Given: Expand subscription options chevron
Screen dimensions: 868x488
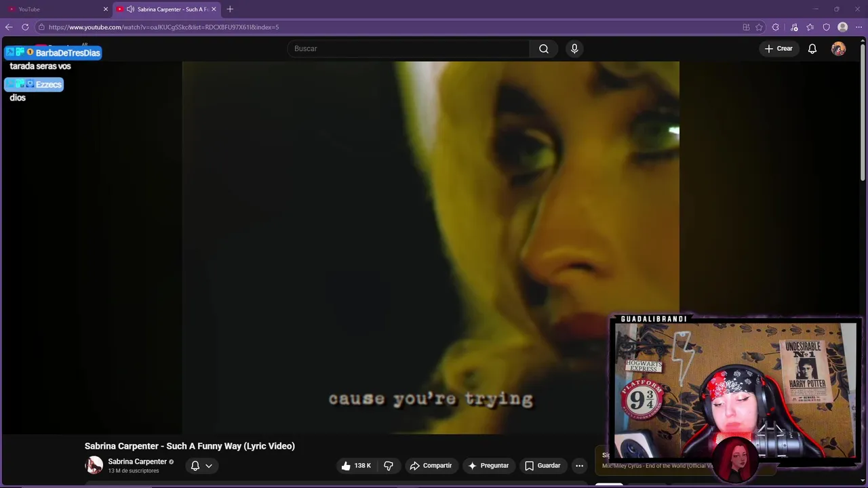Looking at the screenshot, I should tap(209, 466).
